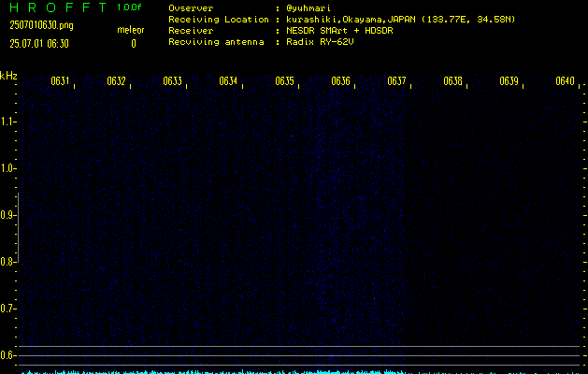Click the 0.6 kHz axis label
This screenshot has height=374, width=588.
(x=7, y=355)
